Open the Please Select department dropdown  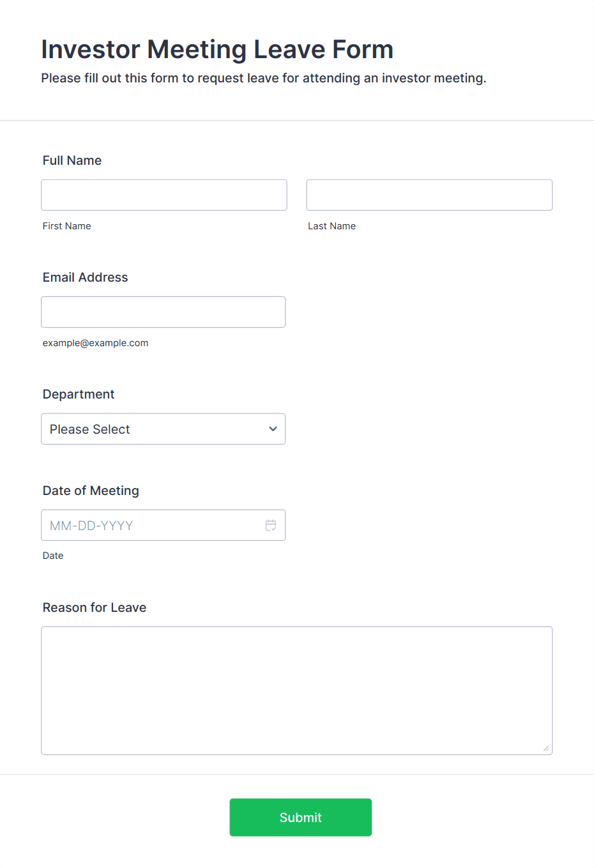click(x=164, y=429)
